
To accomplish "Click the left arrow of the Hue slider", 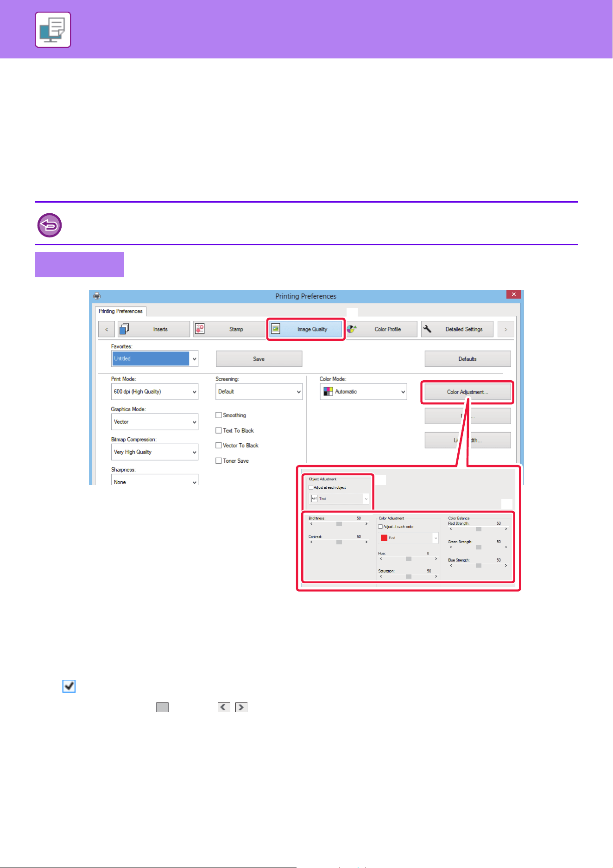I will [x=381, y=559].
